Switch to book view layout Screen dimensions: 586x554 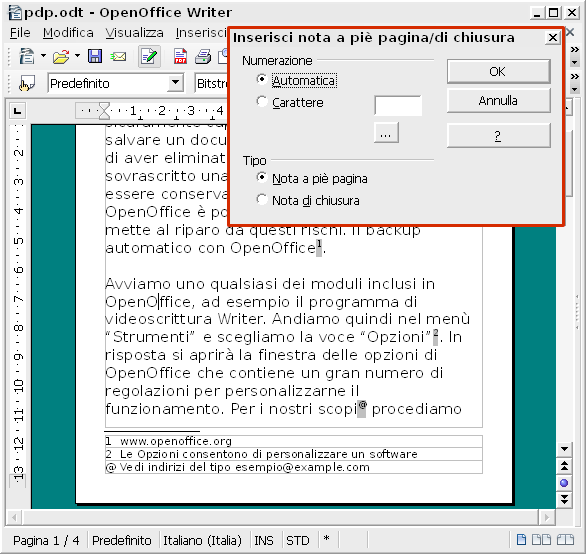point(565,539)
